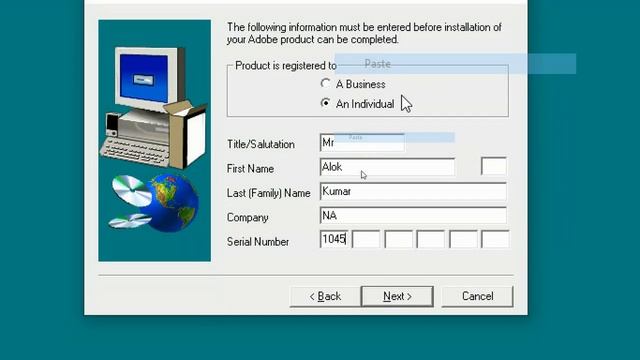Click the First Name field containing Alok
The image size is (640, 360).
click(x=387, y=167)
